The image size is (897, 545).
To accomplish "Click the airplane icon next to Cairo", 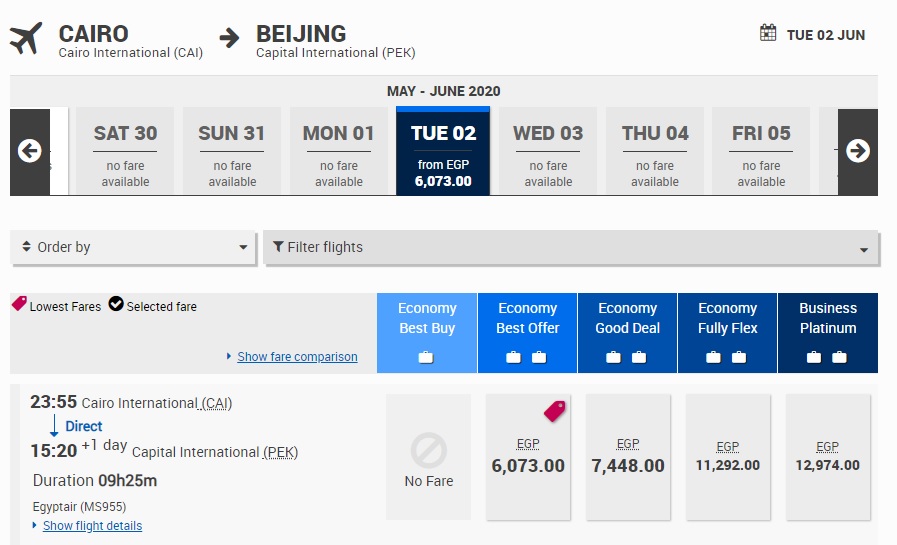I will tap(28, 39).
